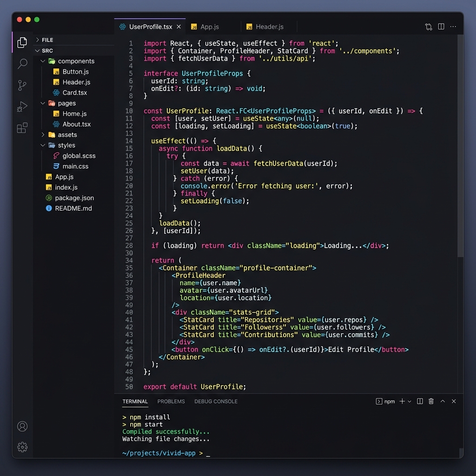Viewport: 476px width, 476px height.
Task: Add a new terminal with plus icon
Action: 402,401
